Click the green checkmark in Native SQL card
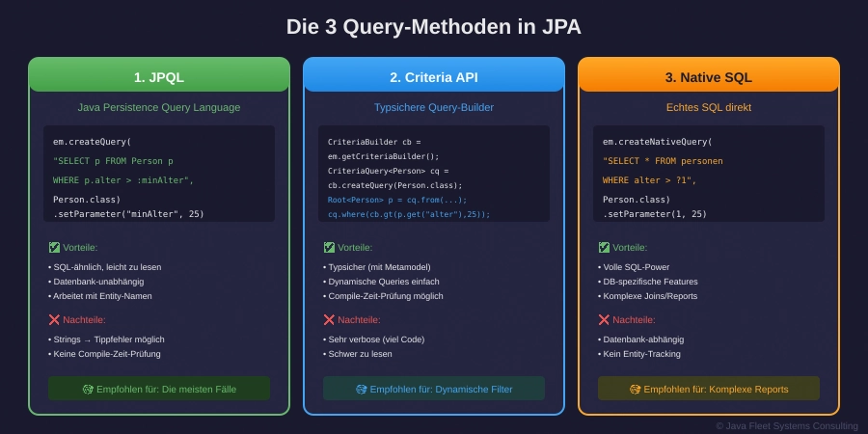This screenshot has height=434, width=868. tap(604, 248)
